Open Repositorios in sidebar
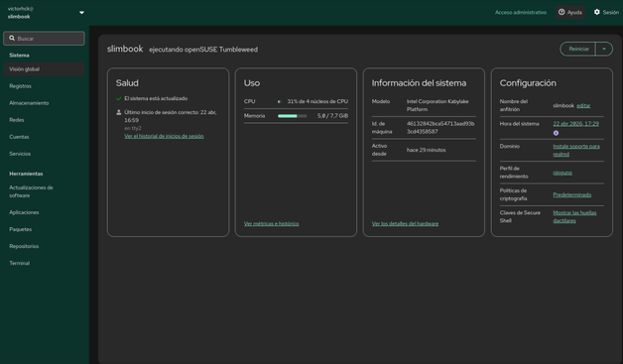 point(44,246)
